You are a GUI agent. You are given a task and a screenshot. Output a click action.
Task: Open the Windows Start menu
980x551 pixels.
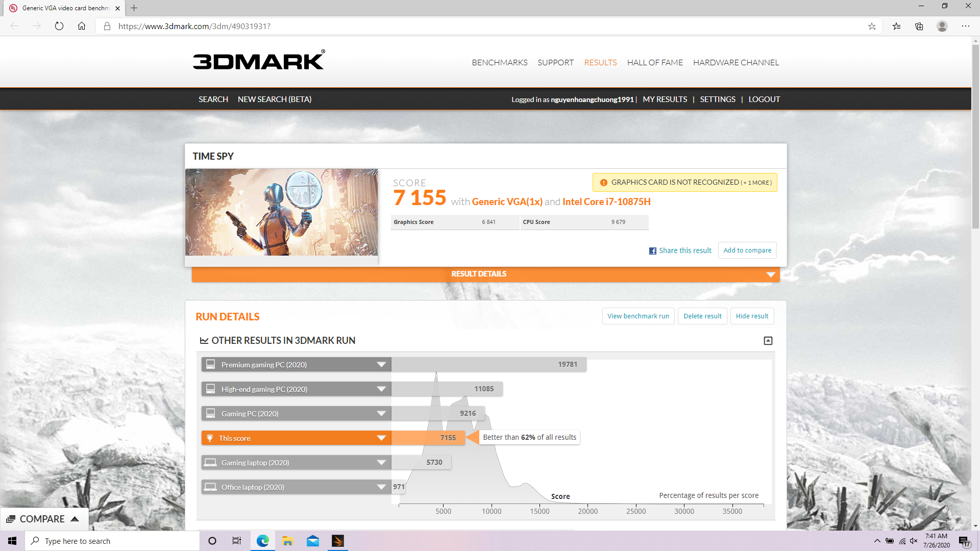12,541
